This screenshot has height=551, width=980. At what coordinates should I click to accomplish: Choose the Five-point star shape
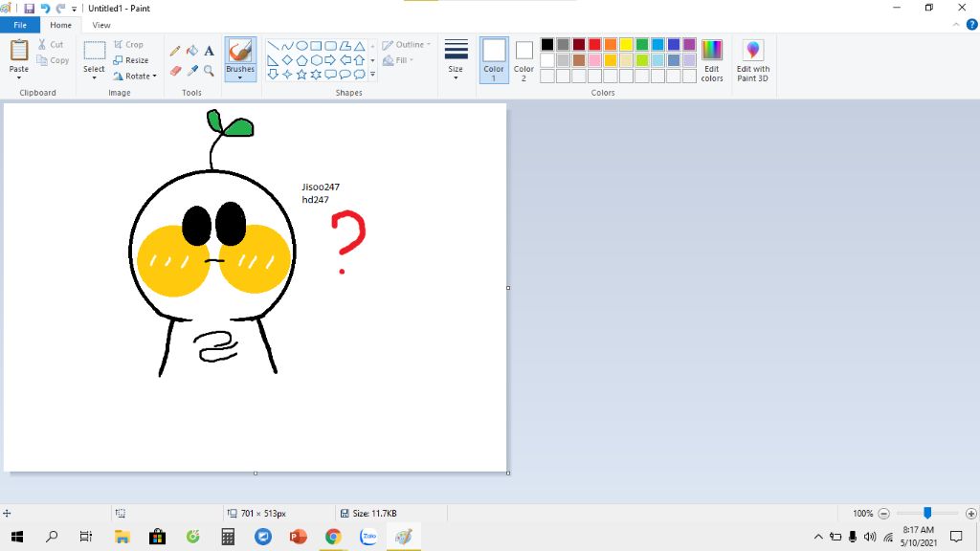301,75
